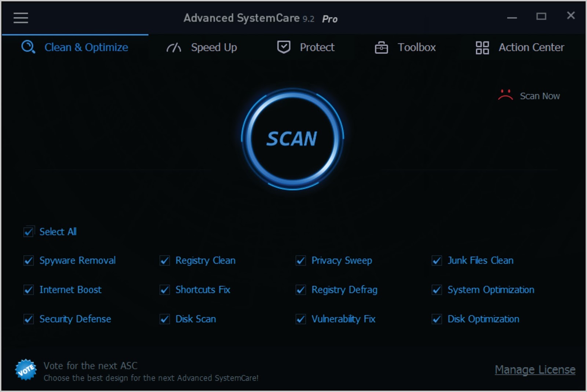
Task: Minimize the Advanced SystemCare window
Action: [512, 17]
